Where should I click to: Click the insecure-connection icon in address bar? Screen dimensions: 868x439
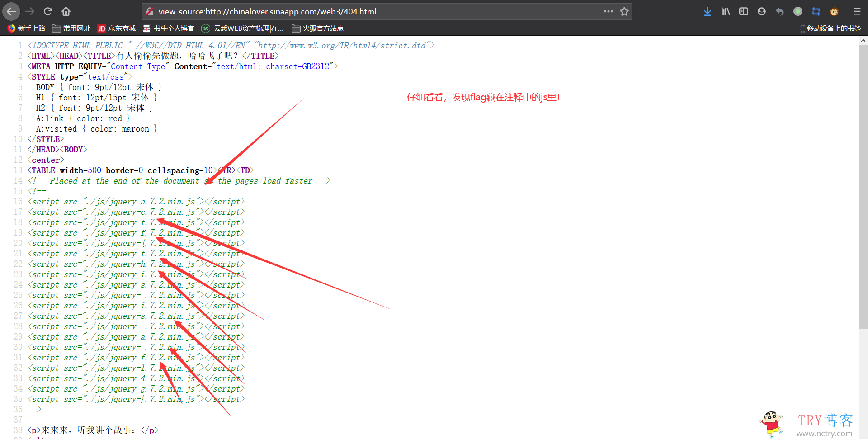point(150,11)
